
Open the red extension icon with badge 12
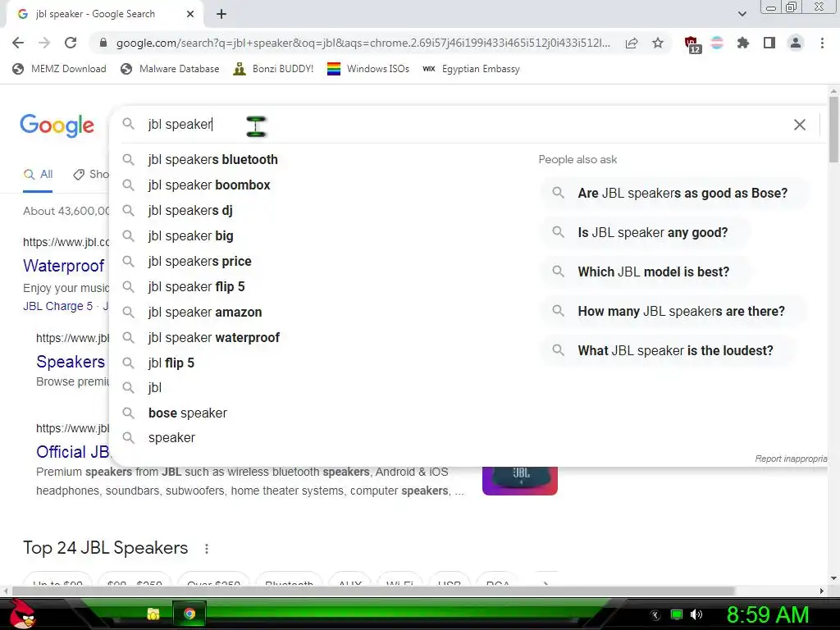[x=692, y=44]
